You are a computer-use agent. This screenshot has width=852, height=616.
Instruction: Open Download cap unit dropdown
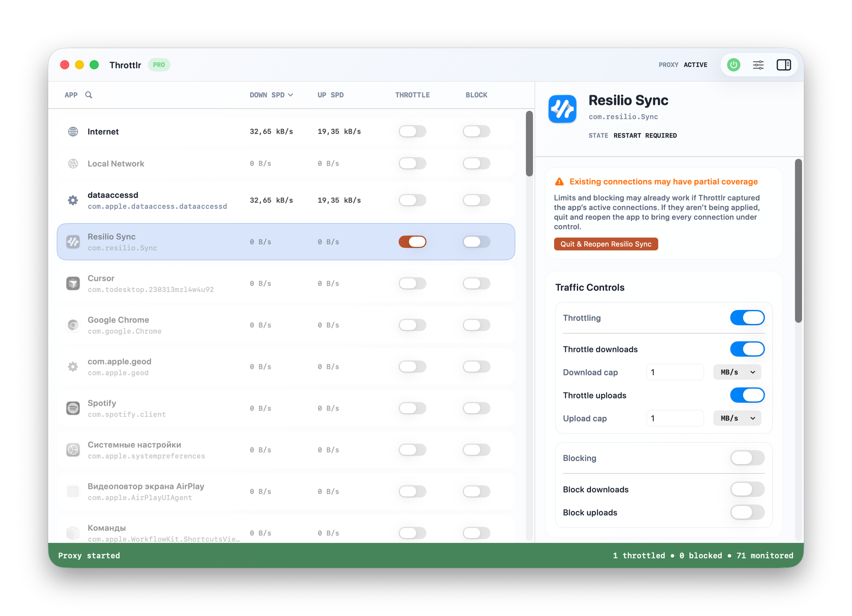point(737,372)
